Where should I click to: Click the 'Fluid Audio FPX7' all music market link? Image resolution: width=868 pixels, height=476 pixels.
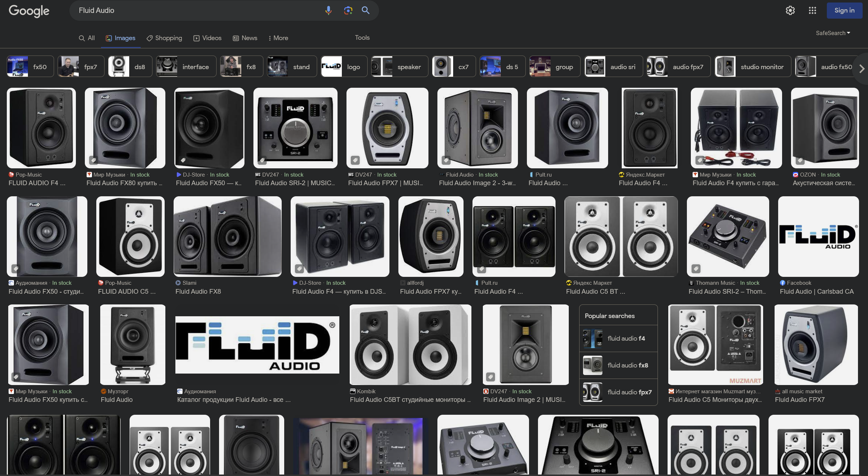pyautogui.click(x=800, y=400)
